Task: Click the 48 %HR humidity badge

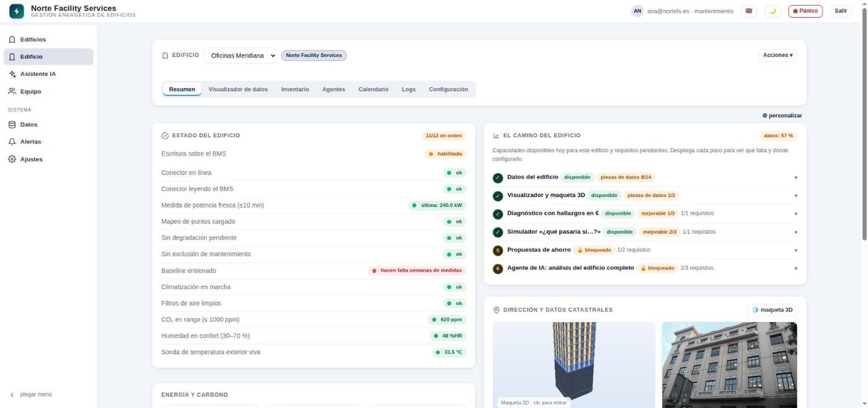Action: coord(448,335)
